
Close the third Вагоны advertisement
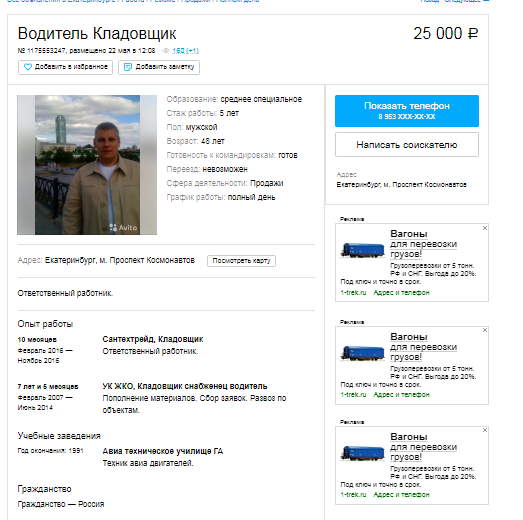click(x=485, y=430)
